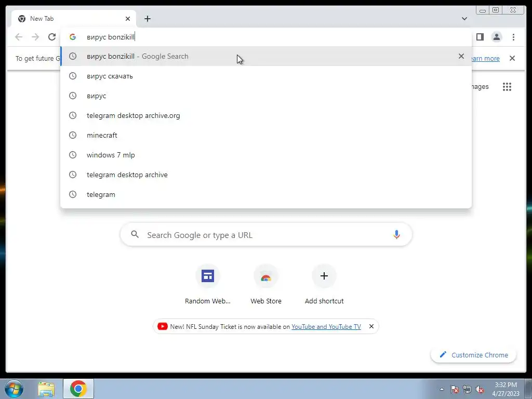Close the New Tab tab

[128, 19]
